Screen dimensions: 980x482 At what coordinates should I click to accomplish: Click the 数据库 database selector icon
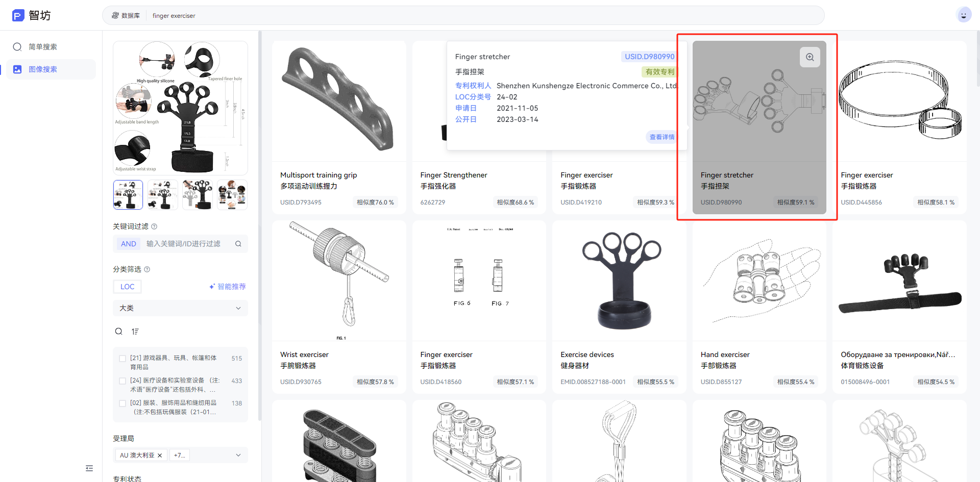click(x=115, y=15)
